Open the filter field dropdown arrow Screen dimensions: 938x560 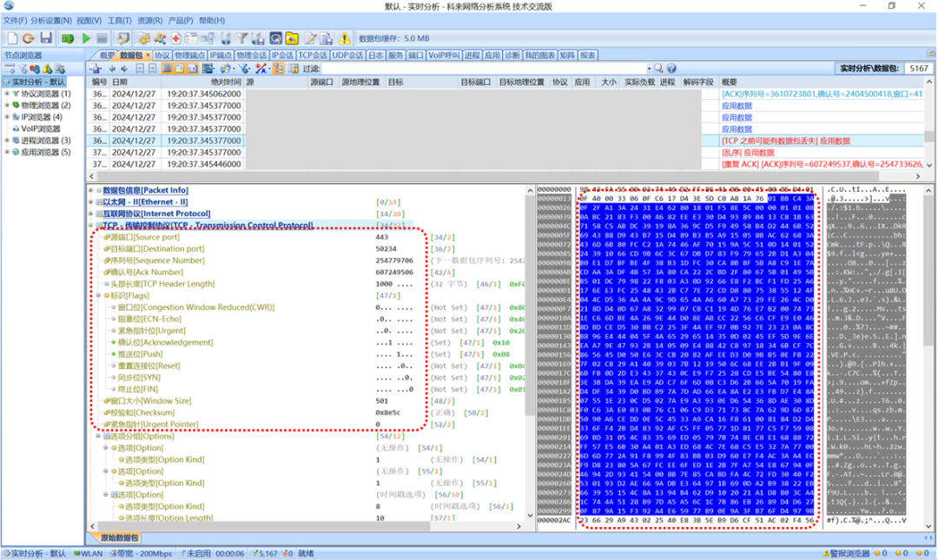[648, 69]
